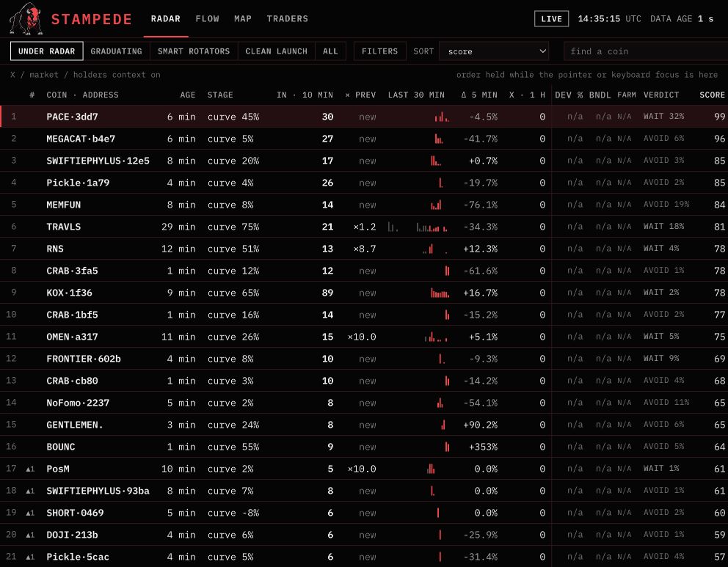Click the TRAVLS 30-minute sparkline chart
Image resolution: width=728 pixels, height=567 pixels.
point(417,227)
